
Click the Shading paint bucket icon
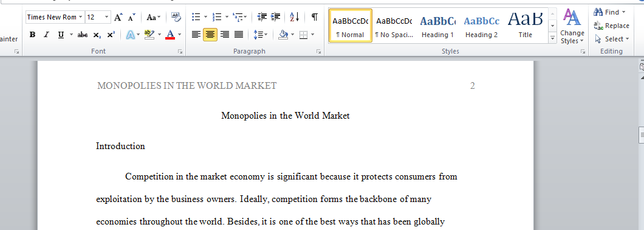tap(283, 35)
